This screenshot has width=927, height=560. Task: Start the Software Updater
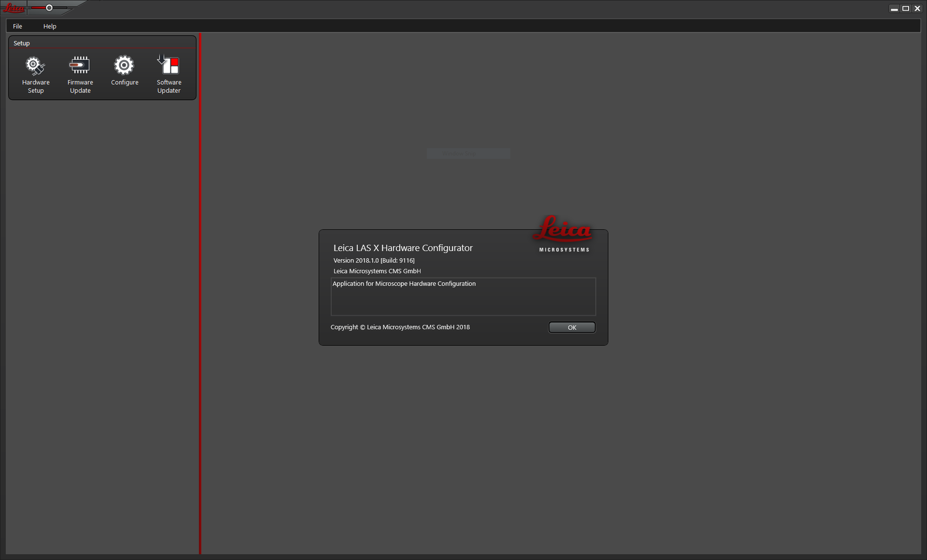click(x=169, y=74)
